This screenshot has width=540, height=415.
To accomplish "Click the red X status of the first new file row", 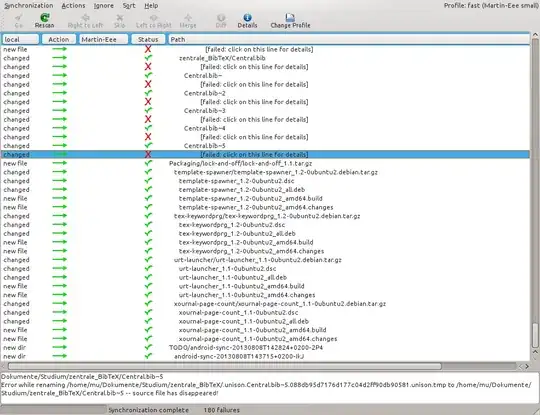I will (x=148, y=49).
